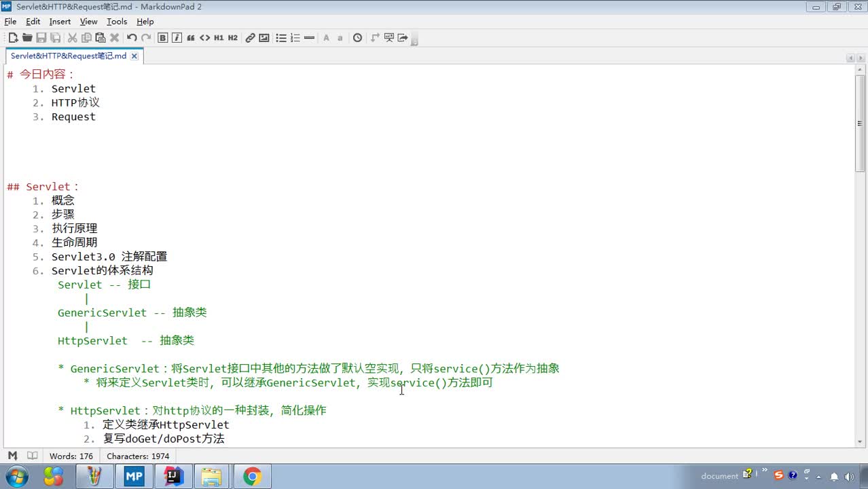868x489 pixels.
Task: Click the 'HTTP协议' list item
Action: pos(75,103)
